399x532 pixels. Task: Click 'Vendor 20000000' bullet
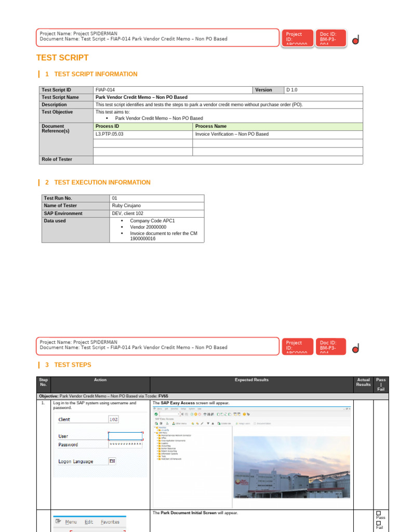[148, 227]
